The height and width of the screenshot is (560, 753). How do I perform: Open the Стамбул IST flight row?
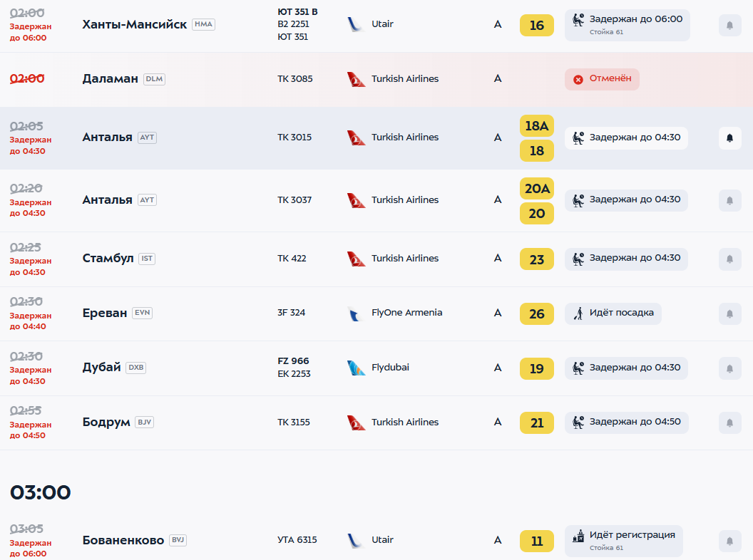tap(376, 259)
